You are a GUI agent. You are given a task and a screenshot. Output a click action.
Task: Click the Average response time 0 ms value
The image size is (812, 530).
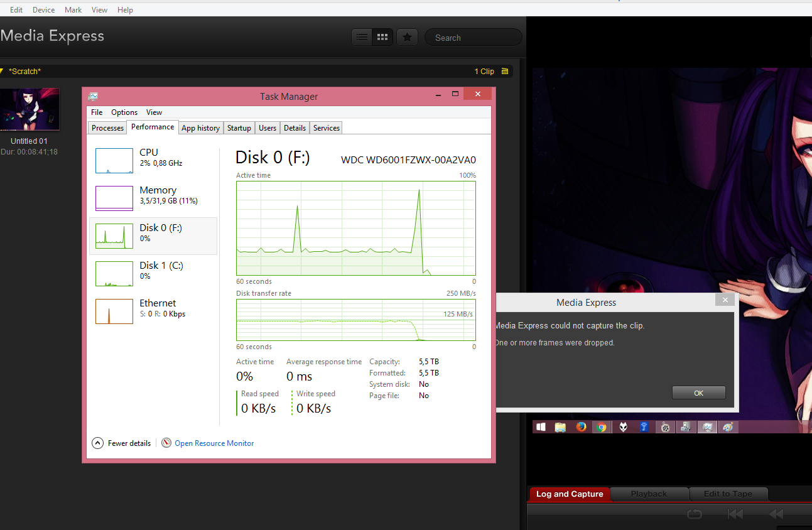point(300,376)
